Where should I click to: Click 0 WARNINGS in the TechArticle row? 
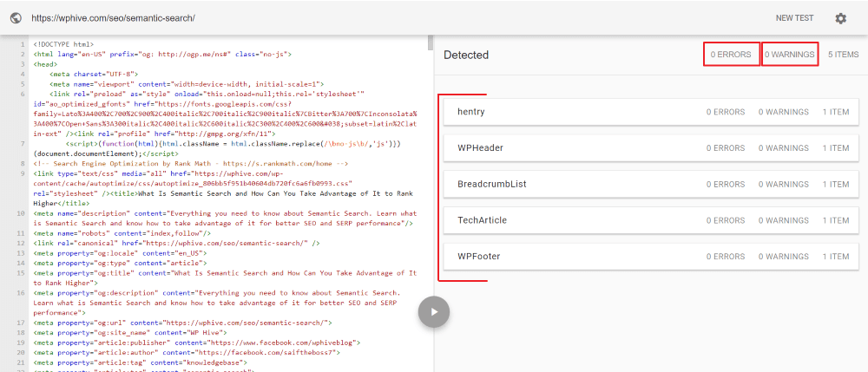click(783, 220)
